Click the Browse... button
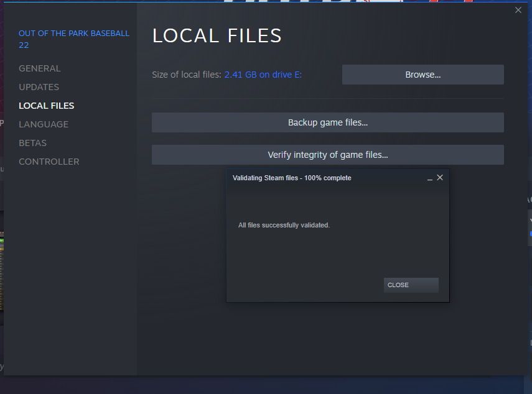This screenshot has width=532, height=394. [x=422, y=75]
